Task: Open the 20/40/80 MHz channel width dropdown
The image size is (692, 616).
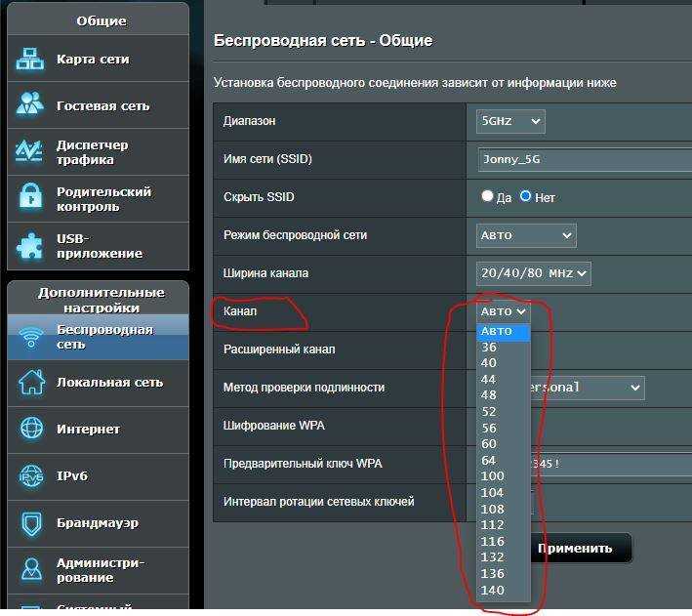Action: pyautogui.click(x=533, y=273)
